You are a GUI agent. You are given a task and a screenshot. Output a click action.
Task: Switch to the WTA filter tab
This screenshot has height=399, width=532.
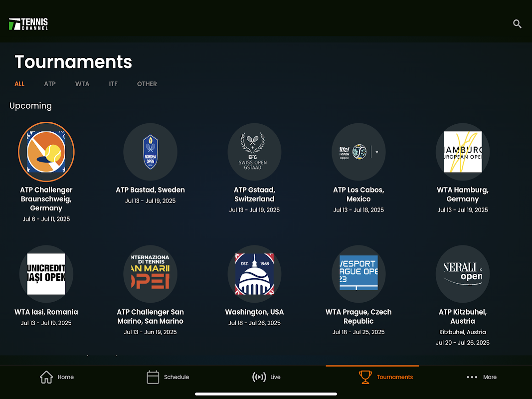pos(82,84)
